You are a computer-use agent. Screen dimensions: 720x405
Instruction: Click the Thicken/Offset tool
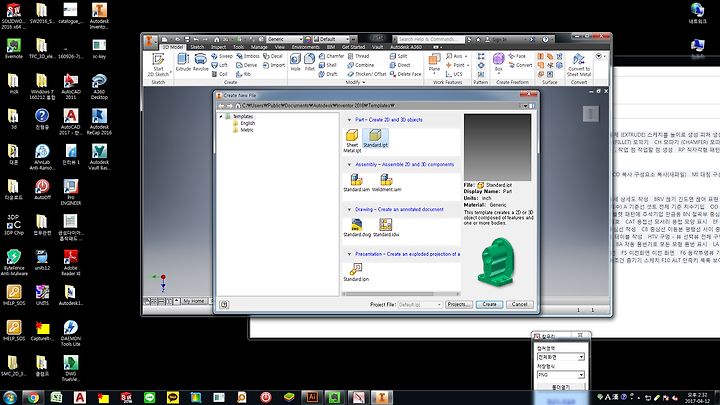tap(367, 74)
